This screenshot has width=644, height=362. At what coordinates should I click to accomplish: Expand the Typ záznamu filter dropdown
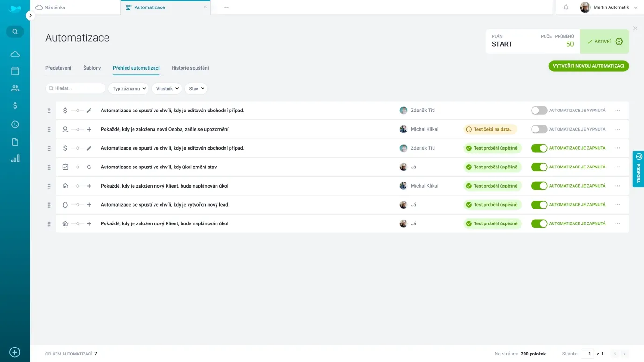(128, 89)
